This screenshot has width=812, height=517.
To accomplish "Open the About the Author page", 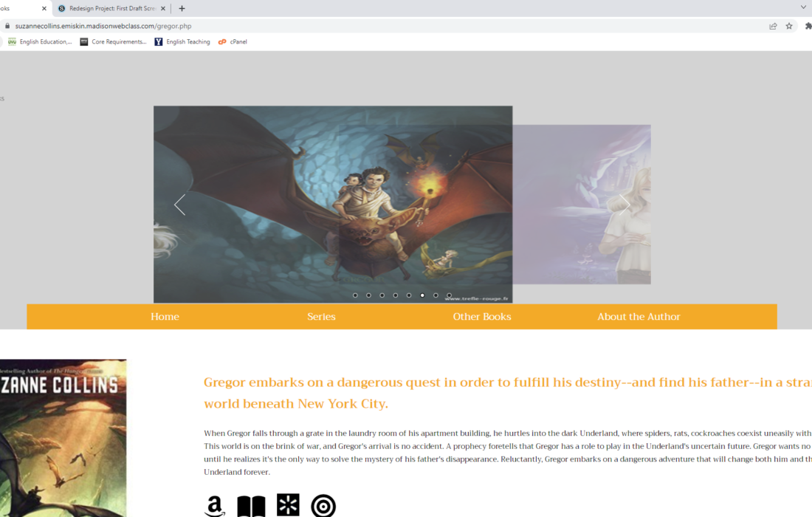I will 639,317.
